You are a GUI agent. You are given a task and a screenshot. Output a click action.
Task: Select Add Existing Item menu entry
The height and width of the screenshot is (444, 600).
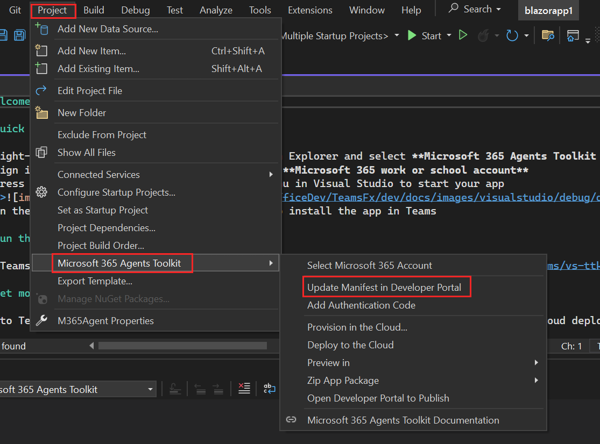157,69
